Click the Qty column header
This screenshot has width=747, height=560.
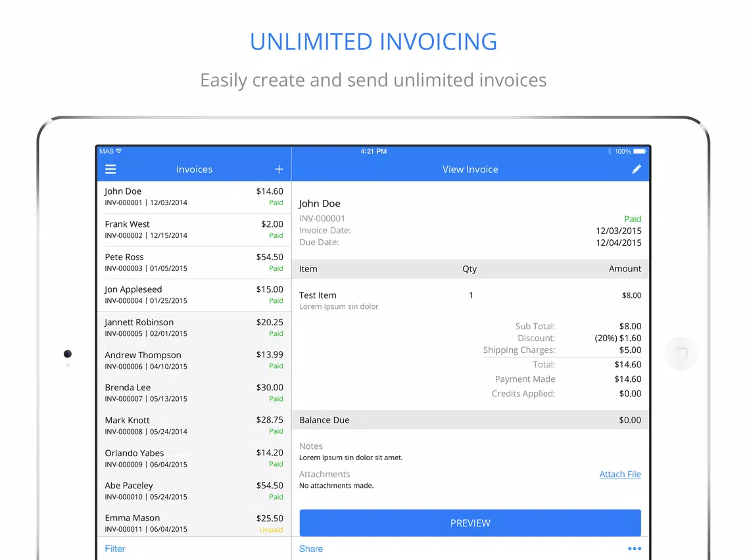(x=470, y=269)
